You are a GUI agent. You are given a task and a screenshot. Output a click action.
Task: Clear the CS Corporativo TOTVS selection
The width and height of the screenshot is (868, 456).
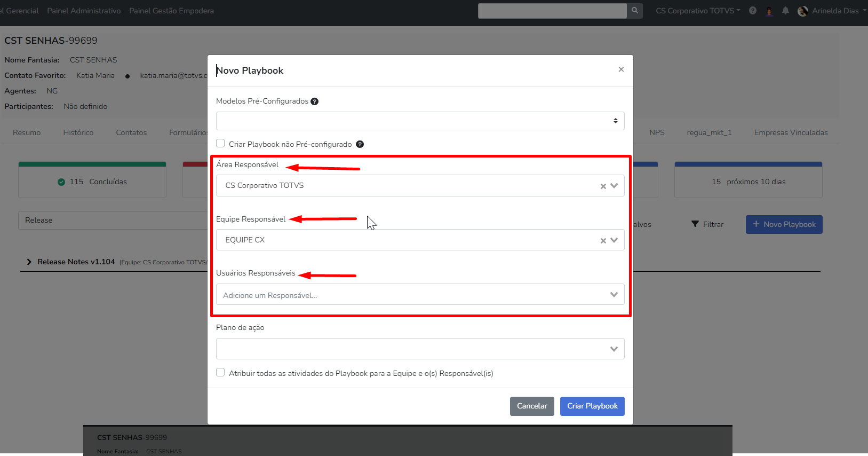tap(603, 186)
